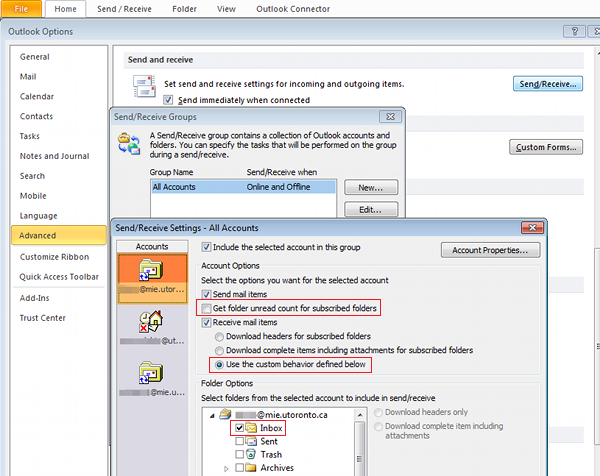
Task: Toggle the Inbox folder checkbox
Action: click(x=240, y=428)
